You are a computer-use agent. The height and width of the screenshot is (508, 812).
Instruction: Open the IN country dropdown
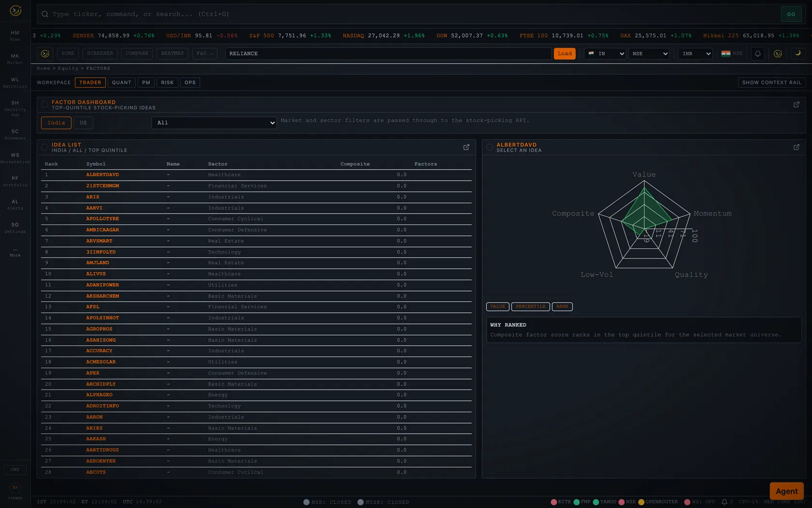(605, 54)
